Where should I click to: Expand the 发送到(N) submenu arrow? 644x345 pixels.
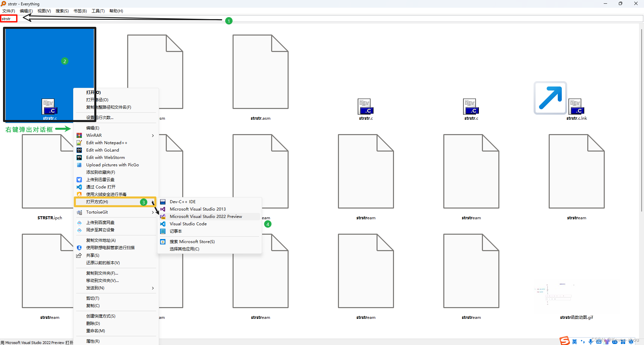pyautogui.click(x=153, y=288)
